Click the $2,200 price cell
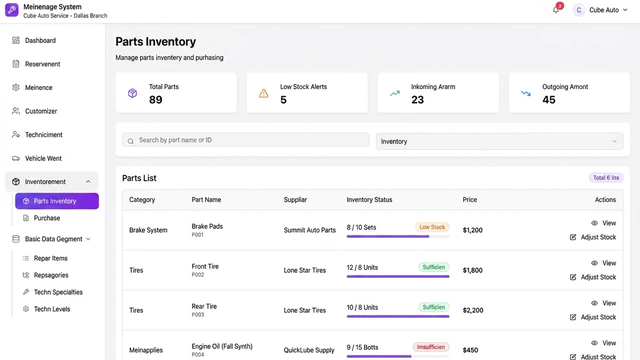 coord(473,310)
